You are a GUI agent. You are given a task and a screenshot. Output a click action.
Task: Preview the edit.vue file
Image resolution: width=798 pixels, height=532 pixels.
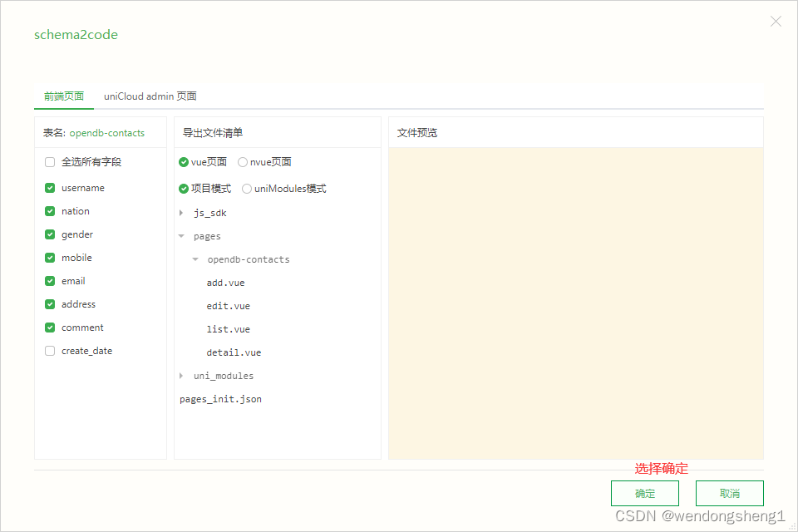(x=228, y=306)
